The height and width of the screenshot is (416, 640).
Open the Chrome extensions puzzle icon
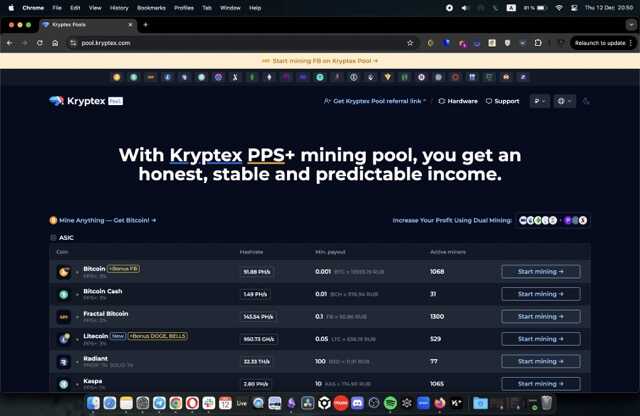pyautogui.click(x=538, y=43)
